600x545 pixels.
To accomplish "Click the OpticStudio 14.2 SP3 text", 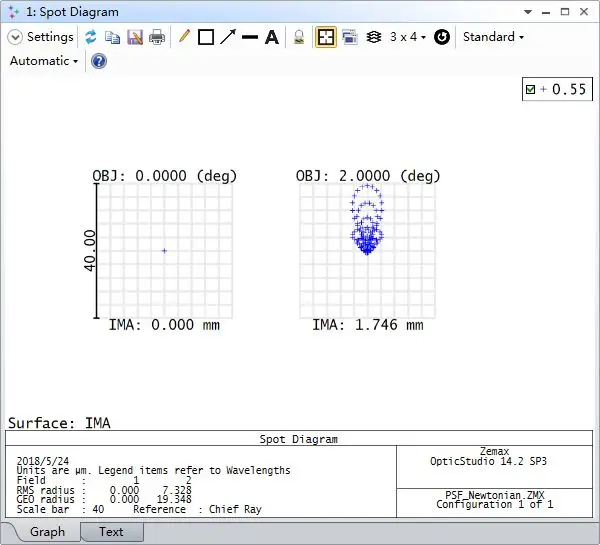I will [x=488, y=461].
